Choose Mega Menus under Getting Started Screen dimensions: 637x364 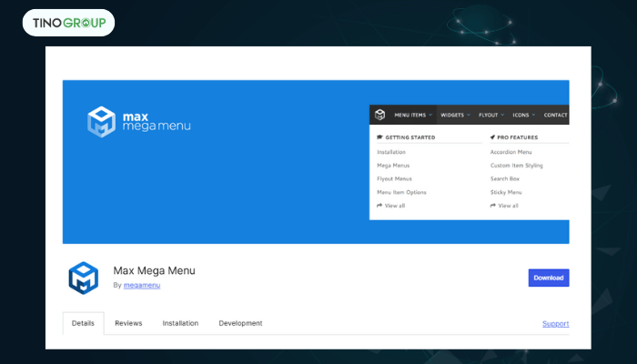(x=393, y=166)
